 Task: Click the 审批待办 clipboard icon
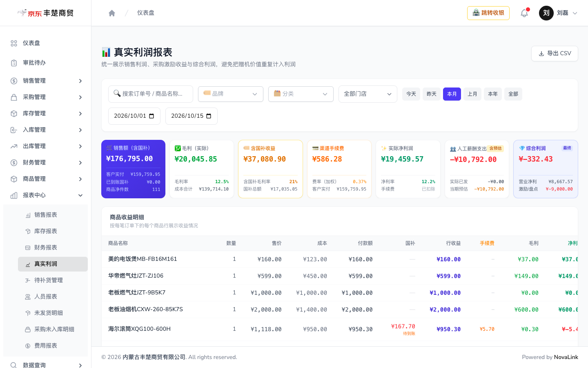(14, 63)
